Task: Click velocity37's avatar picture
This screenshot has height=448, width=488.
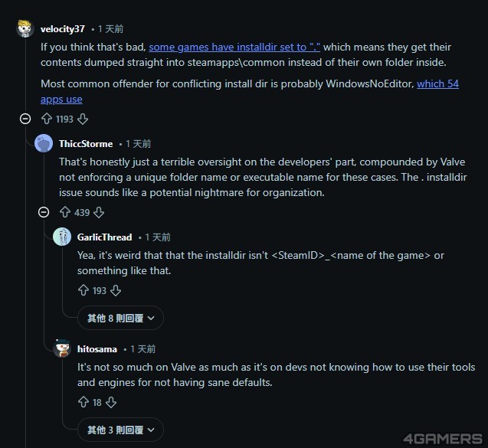Action: click(25, 29)
